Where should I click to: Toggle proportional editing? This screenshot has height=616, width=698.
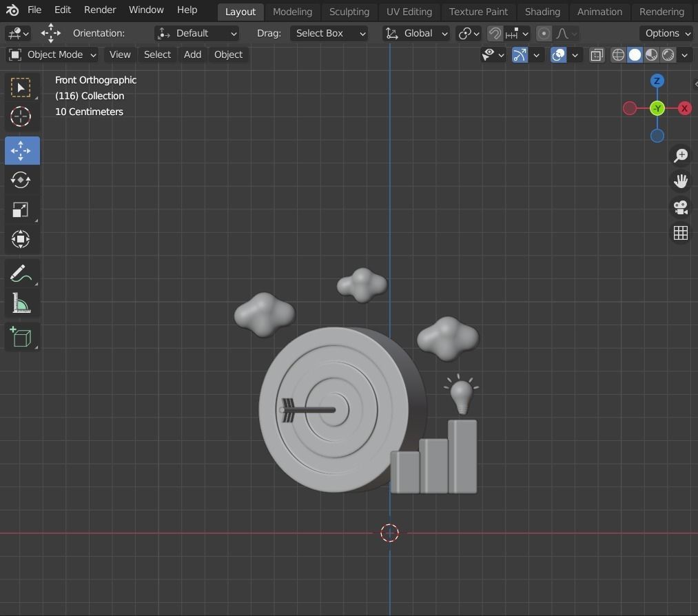pos(544,33)
